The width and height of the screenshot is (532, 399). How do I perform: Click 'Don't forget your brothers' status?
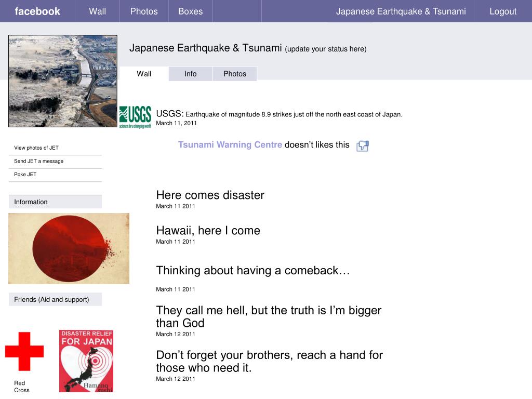click(x=270, y=362)
